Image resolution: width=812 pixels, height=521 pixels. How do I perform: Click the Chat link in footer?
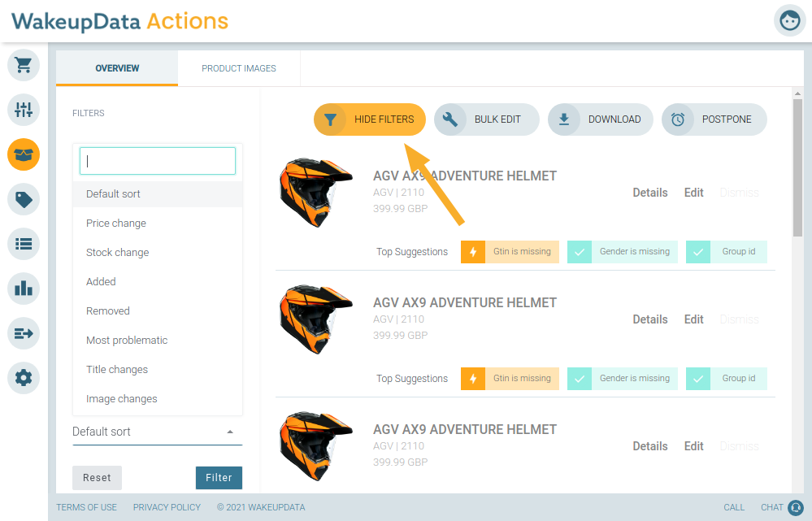click(x=771, y=507)
